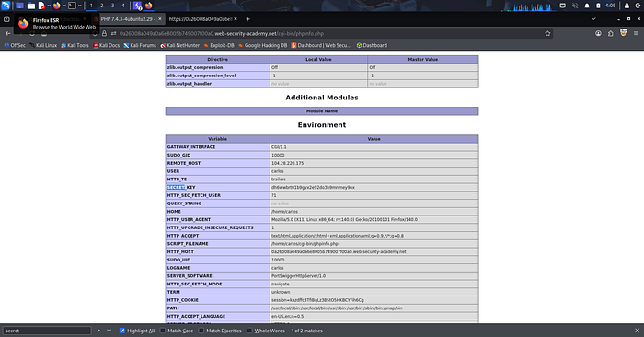Open the Kali Docs bookmark
The image size is (644, 337).
coord(107,45)
